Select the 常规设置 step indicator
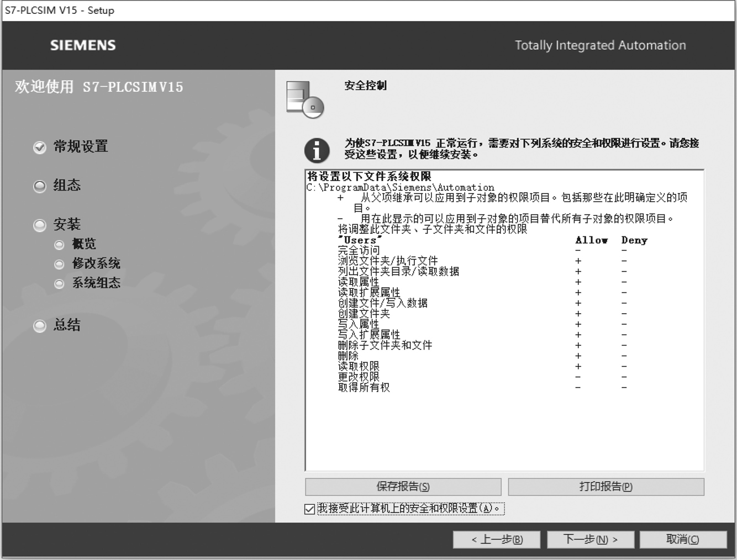This screenshot has height=560, width=737. (x=40, y=147)
